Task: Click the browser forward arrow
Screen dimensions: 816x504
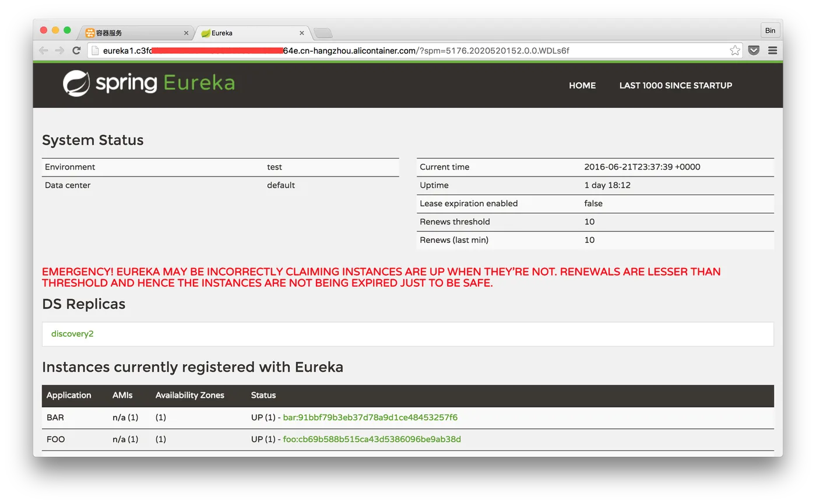Action: 59,51
